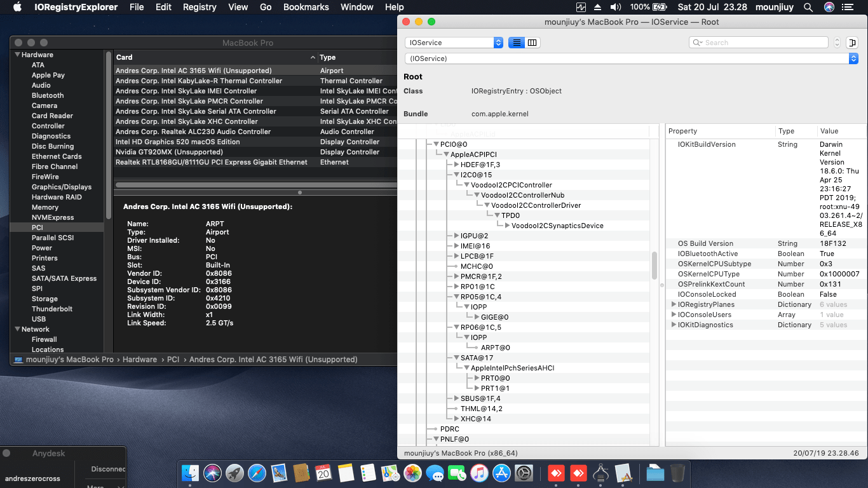Collapse the SATA@17 node
Image resolution: width=868 pixels, height=488 pixels.
pos(456,358)
